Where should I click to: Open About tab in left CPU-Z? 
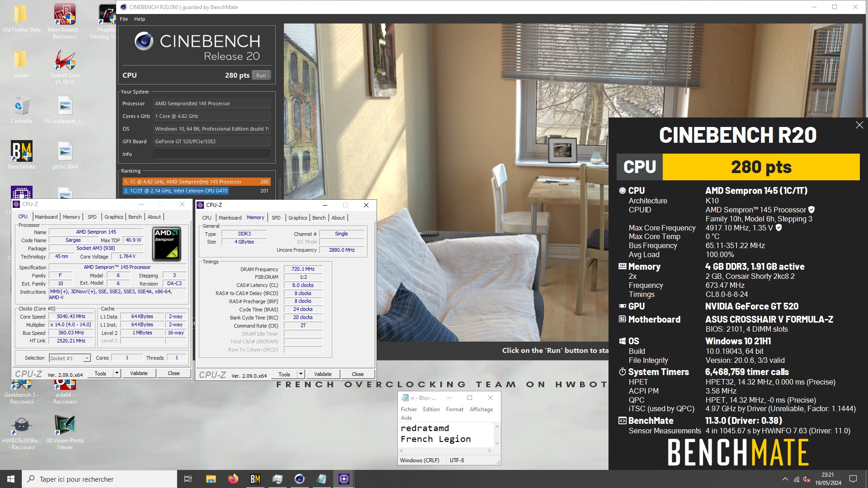154,217
